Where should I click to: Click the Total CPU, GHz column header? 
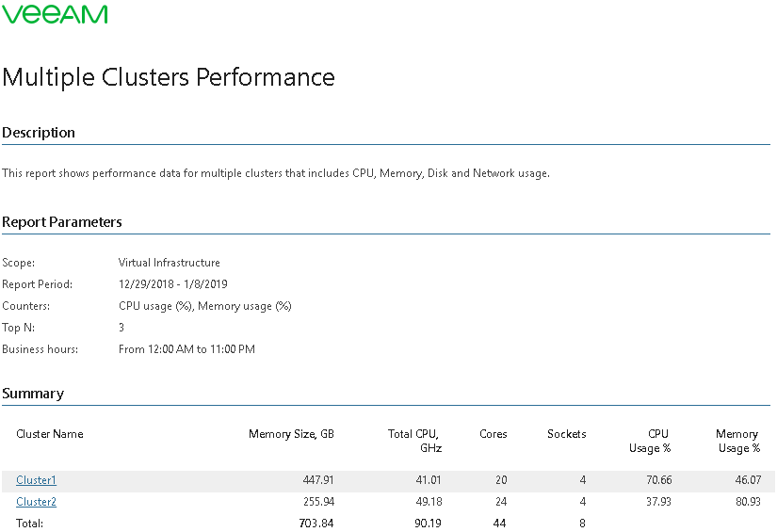pyautogui.click(x=414, y=441)
